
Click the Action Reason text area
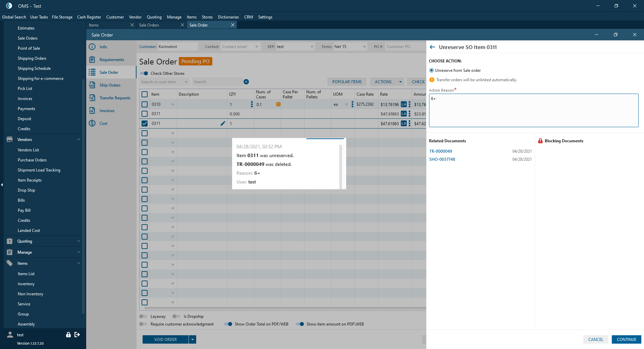pos(534,110)
